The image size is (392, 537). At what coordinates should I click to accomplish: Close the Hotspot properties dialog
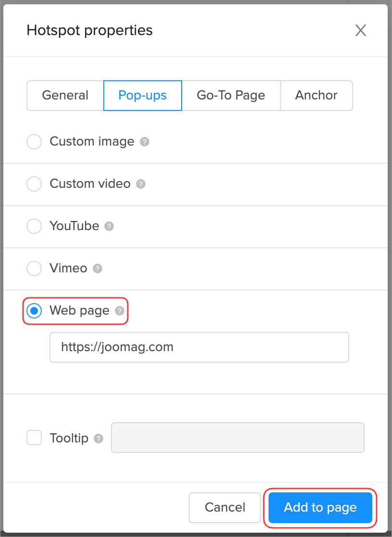tap(361, 30)
